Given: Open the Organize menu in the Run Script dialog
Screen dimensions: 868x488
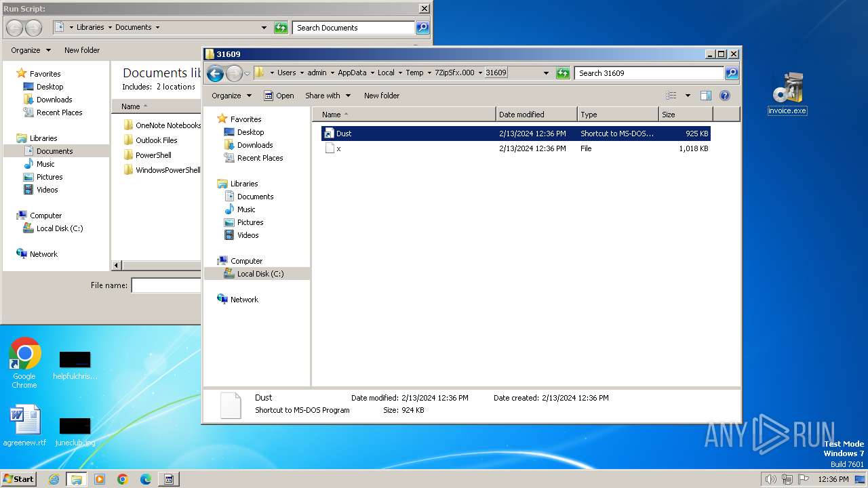Looking at the screenshot, I should (x=31, y=50).
